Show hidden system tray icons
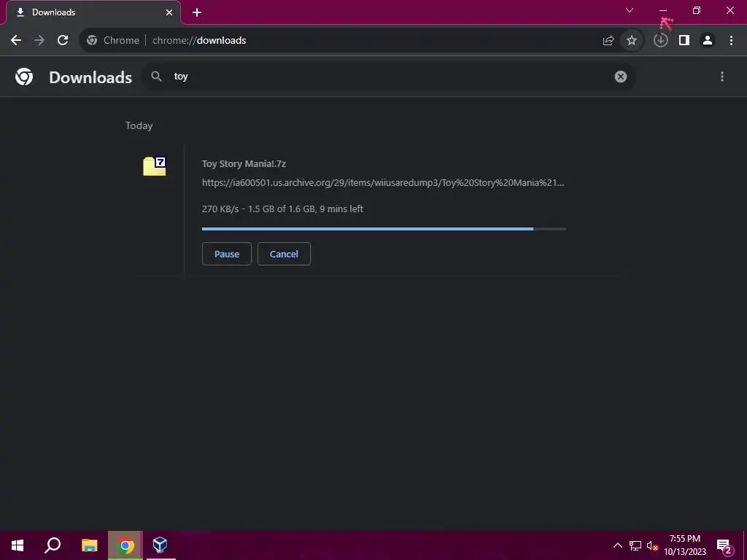 click(617, 545)
